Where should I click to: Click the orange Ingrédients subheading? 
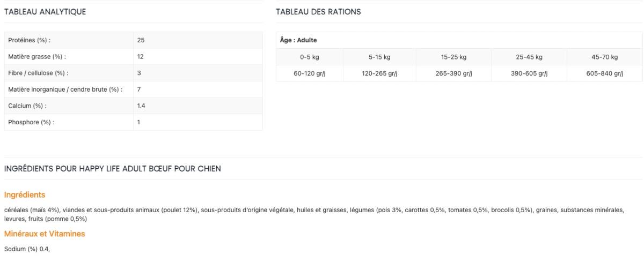click(25, 194)
